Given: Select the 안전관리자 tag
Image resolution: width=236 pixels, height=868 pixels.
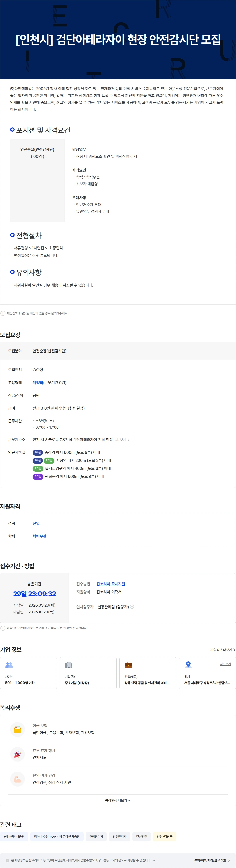Looking at the screenshot, I should tap(119, 836).
